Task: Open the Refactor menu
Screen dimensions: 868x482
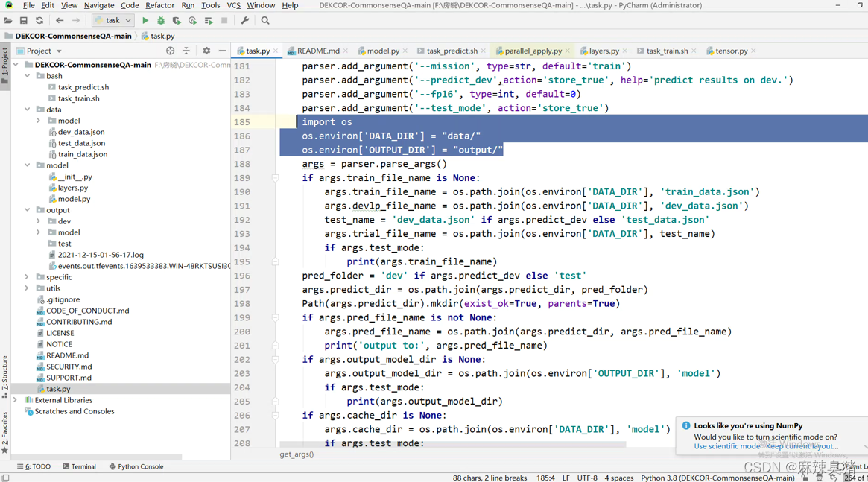Action: click(159, 5)
